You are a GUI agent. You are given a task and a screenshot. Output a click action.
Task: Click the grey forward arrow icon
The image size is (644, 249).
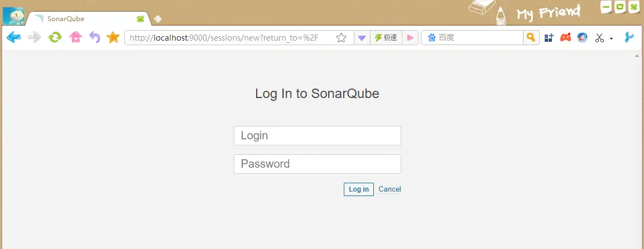(x=35, y=38)
